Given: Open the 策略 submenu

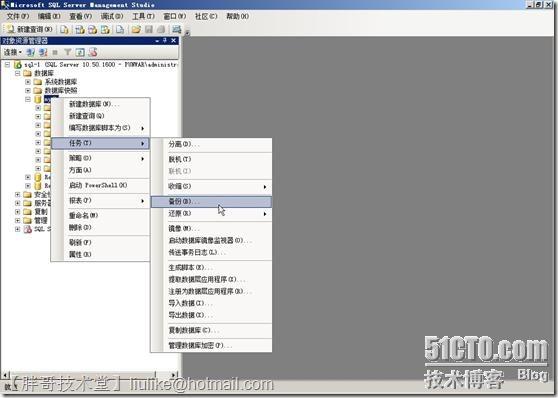Looking at the screenshot, I should click(100, 158).
